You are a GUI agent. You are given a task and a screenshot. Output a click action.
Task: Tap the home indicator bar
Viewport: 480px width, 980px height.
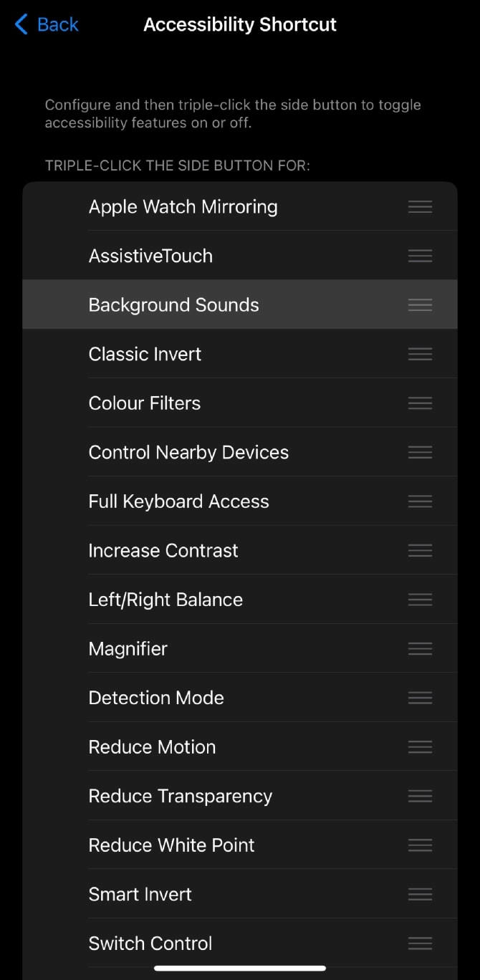coord(240,969)
